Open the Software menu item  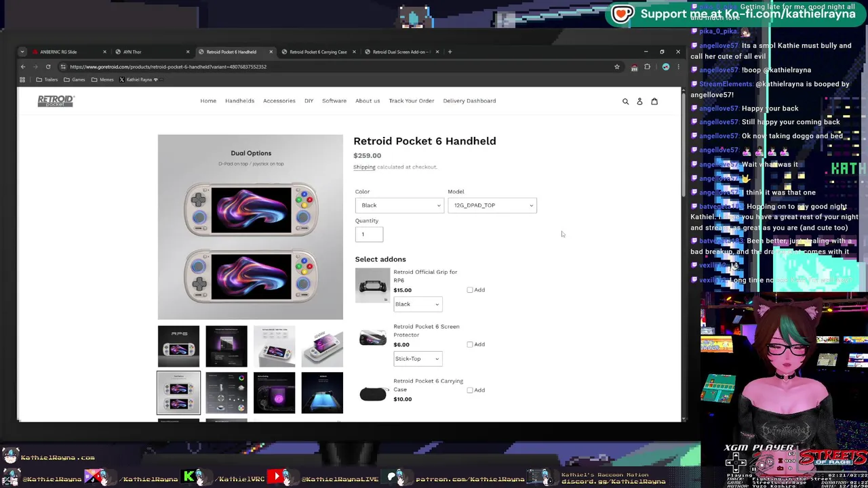click(334, 101)
